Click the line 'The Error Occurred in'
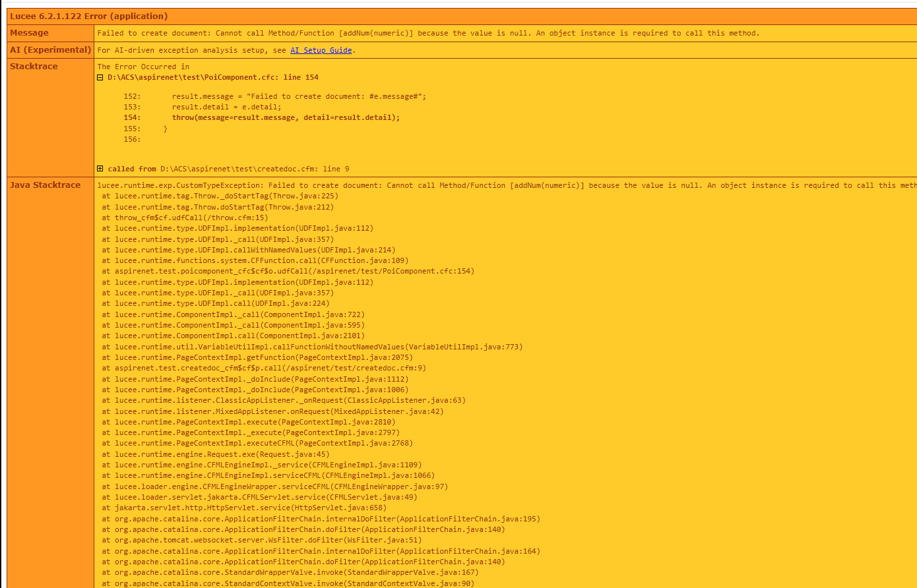 143,67
